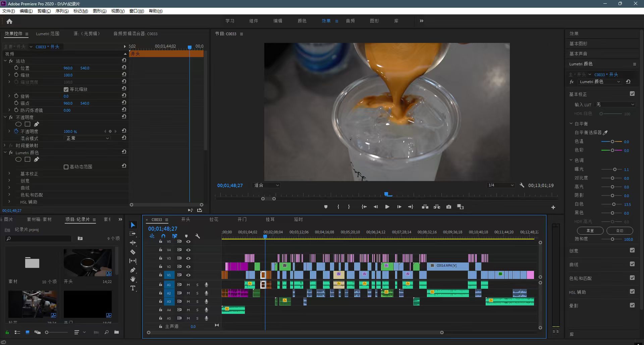644x345 pixels.
Task: Select the Type tool
Action: click(133, 288)
